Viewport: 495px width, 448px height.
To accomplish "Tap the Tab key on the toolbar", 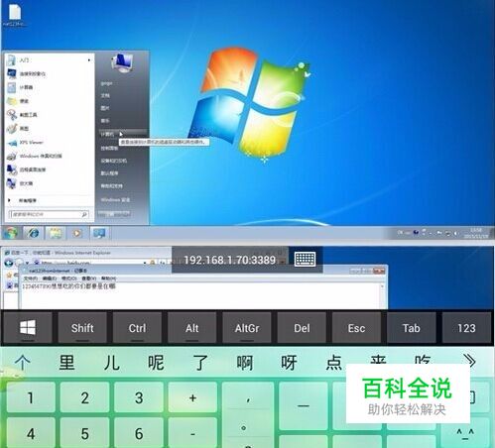I will (411, 328).
